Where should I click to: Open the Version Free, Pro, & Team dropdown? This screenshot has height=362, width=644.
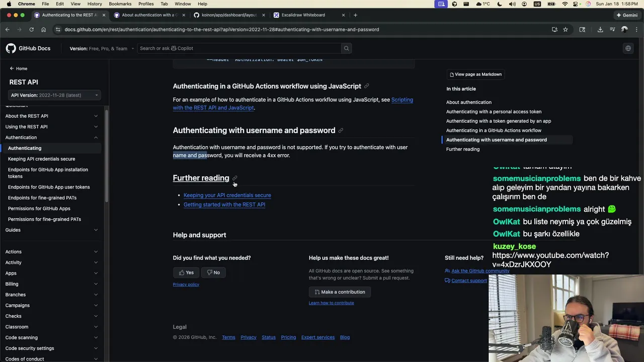(x=102, y=48)
